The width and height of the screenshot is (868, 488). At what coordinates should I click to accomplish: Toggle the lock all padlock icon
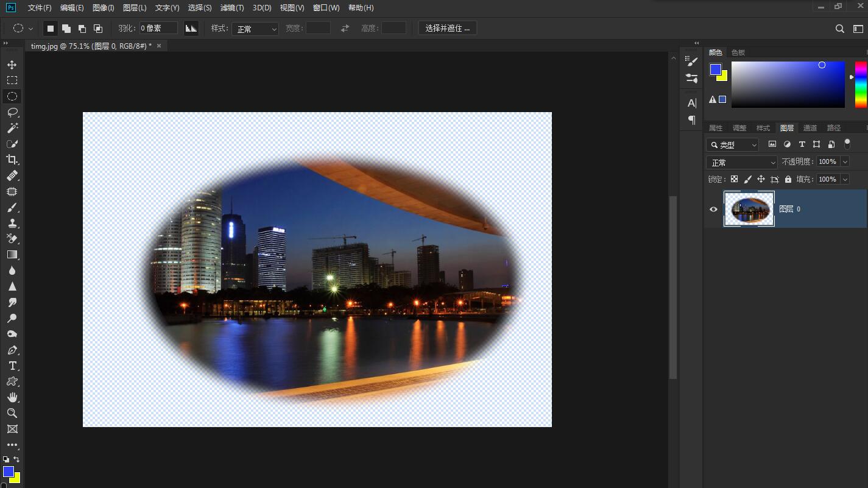click(788, 179)
